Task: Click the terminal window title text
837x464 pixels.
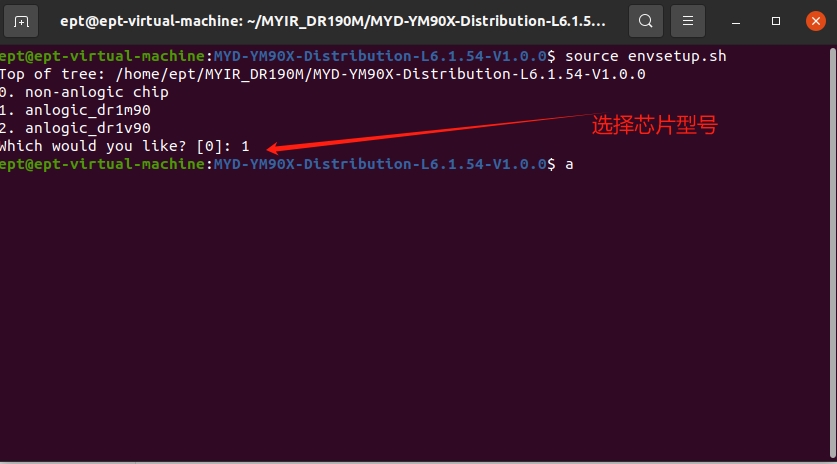Action: 333,21
